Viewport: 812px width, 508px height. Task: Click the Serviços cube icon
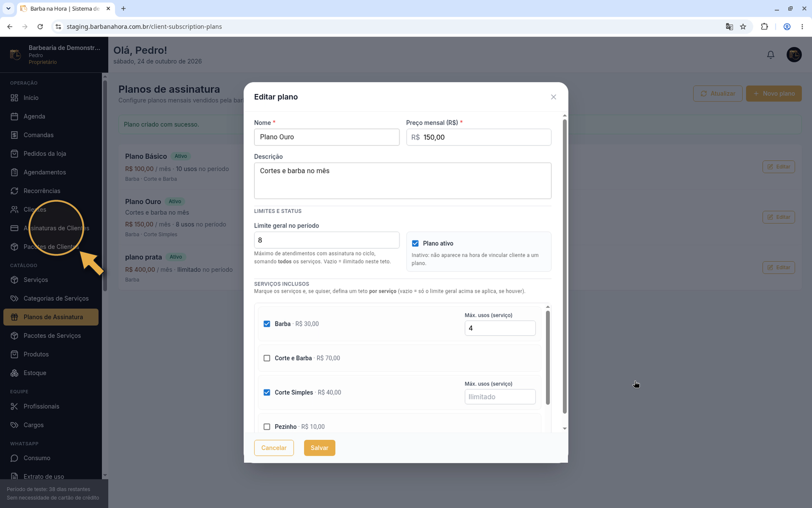point(14,280)
